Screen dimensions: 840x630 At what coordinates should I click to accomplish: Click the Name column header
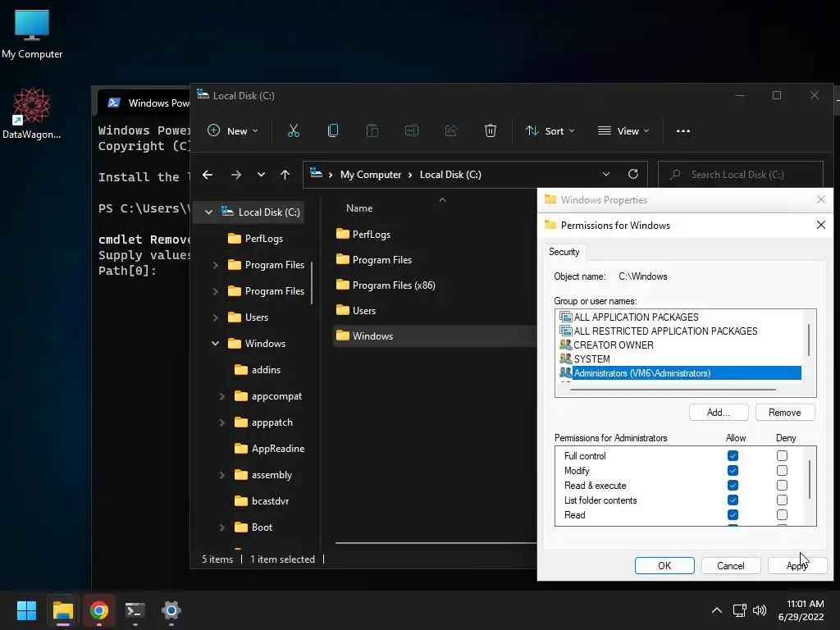tap(359, 208)
